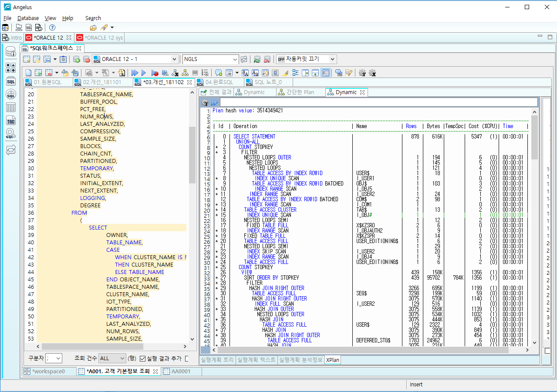The width and height of the screenshot is (557, 392).
Task: Click the gear with T icon in editor toolbar
Action: click(x=362, y=73)
